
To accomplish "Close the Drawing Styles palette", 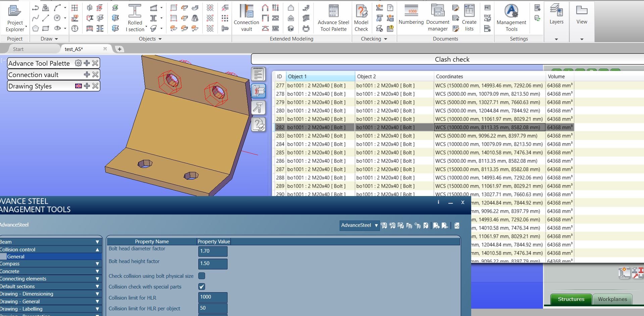I will click(x=95, y=86).
